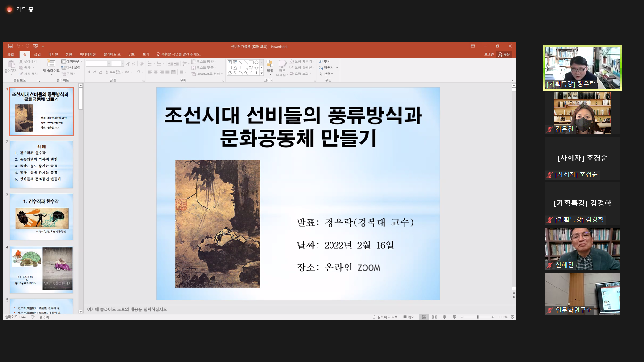Align text right in paragraph group
This screenshot has height=362, width=644.
pos(162,72)
